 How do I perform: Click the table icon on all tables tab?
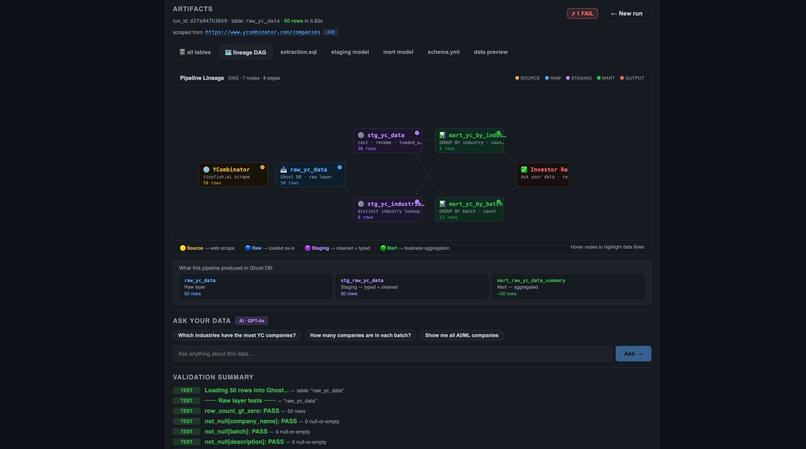182,52
